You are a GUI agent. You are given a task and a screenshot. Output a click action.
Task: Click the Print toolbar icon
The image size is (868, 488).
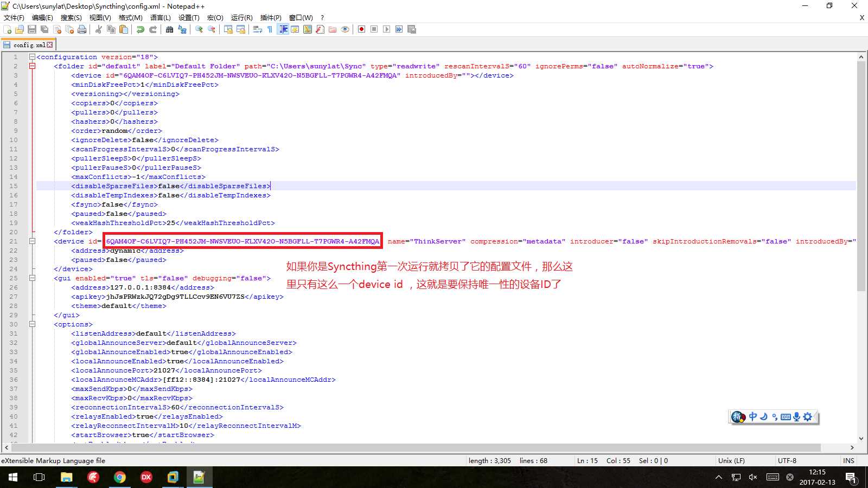coord(82,29)
